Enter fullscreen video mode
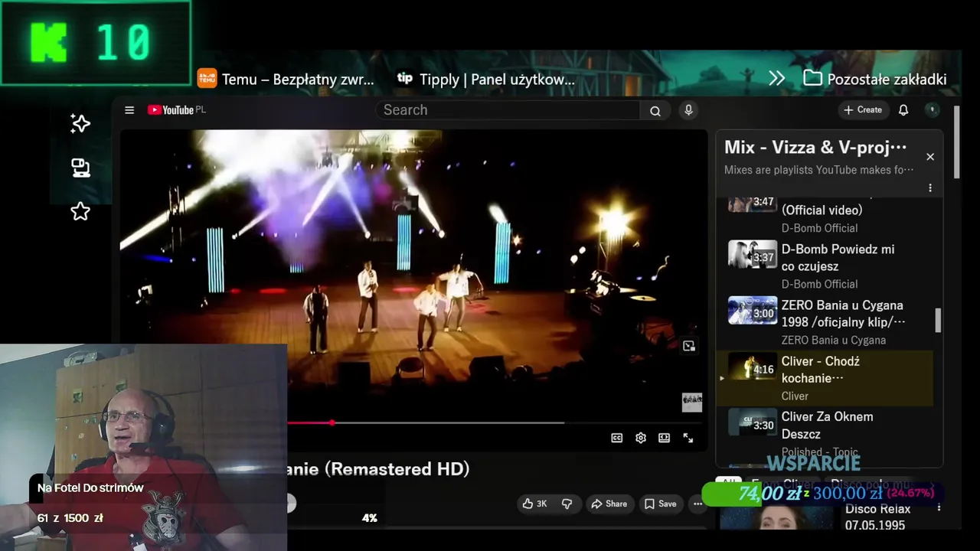Image resolution: width=980 pixels, height=551 pixels. pos(688,438)
